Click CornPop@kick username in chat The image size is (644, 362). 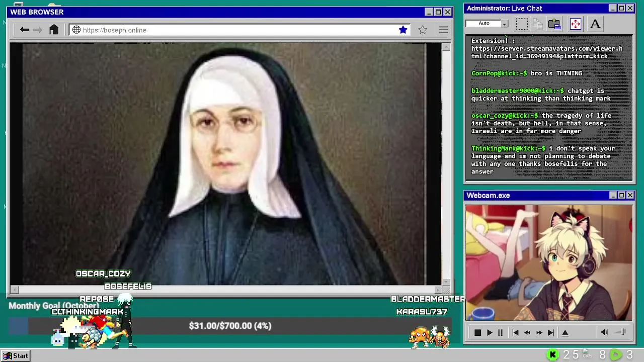[499, 73]
